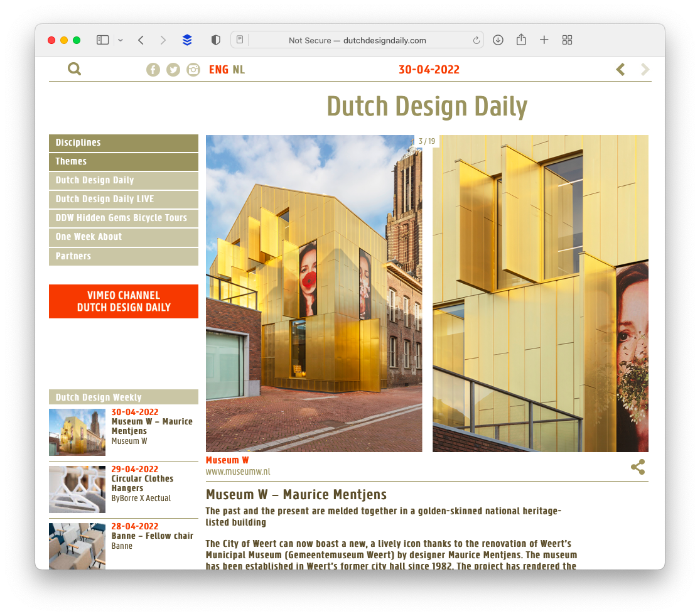700x616 pixels.
Task: Show Reader view icon in address bar
Action: click(240, 40)
